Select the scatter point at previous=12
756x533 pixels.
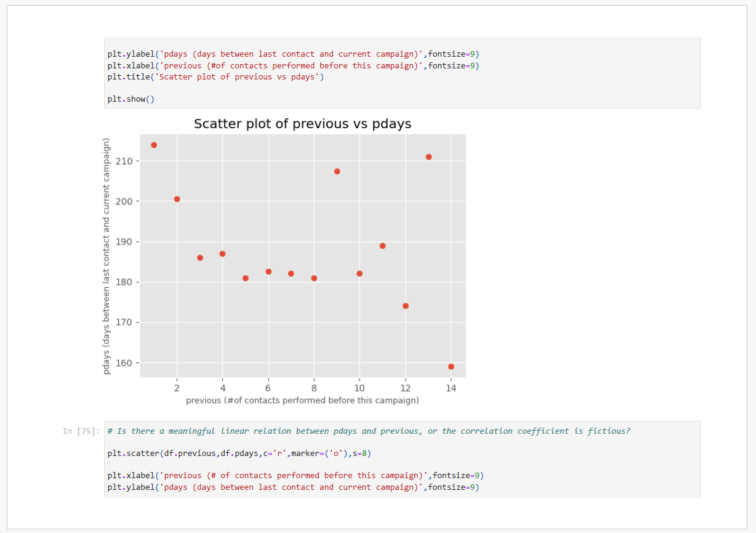tap(406, 306)
